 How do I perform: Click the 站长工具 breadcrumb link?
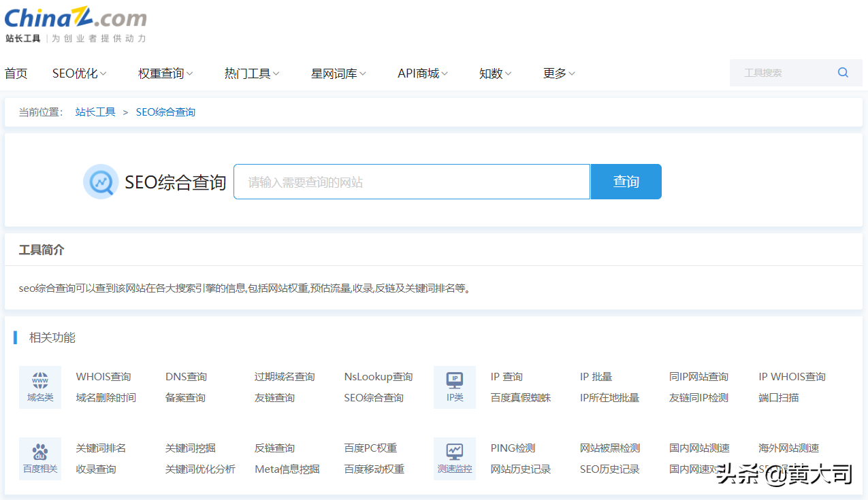click(x=95, y=112)
